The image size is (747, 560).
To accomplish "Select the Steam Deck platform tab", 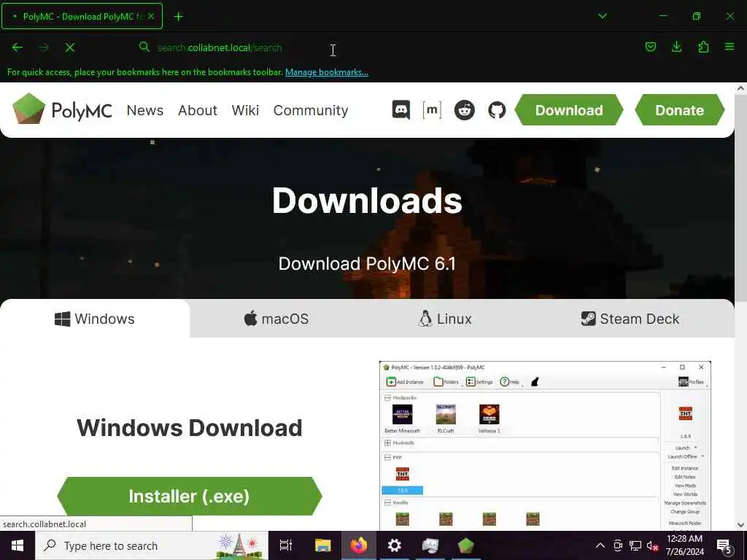I will click(x=630, y=319).
